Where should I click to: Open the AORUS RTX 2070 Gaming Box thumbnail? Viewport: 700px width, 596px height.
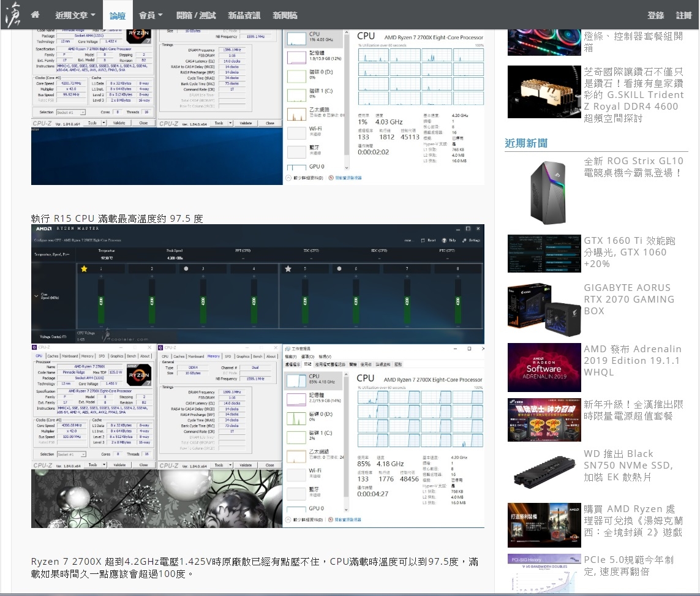[x=544, y=309]
